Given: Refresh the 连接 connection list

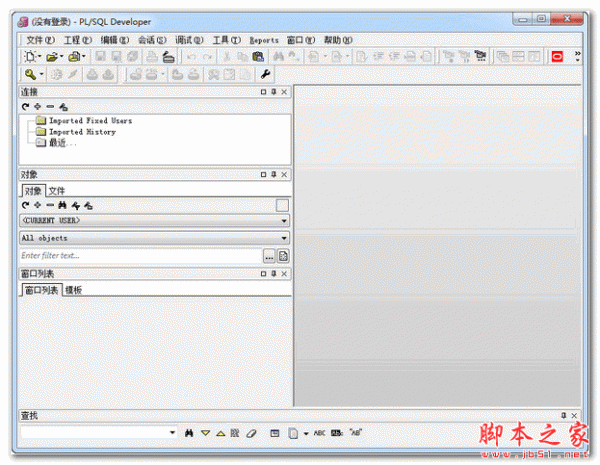Looking at the screenshot, I should [x=26, y=107].
